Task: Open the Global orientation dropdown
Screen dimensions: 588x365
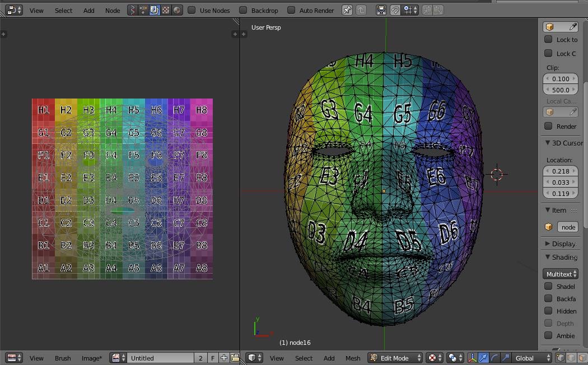Action: (x=532, y=358)
